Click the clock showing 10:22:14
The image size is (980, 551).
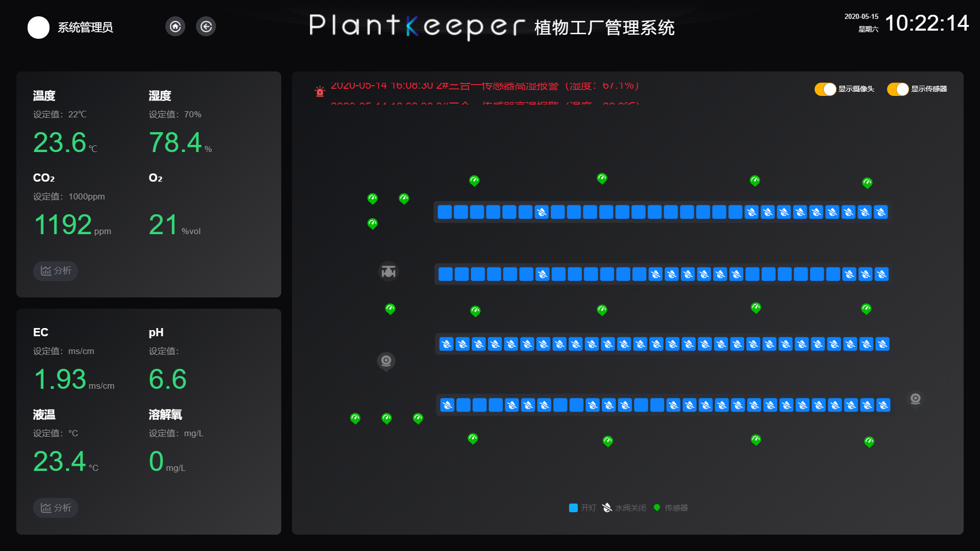click(x=926, y=23)
